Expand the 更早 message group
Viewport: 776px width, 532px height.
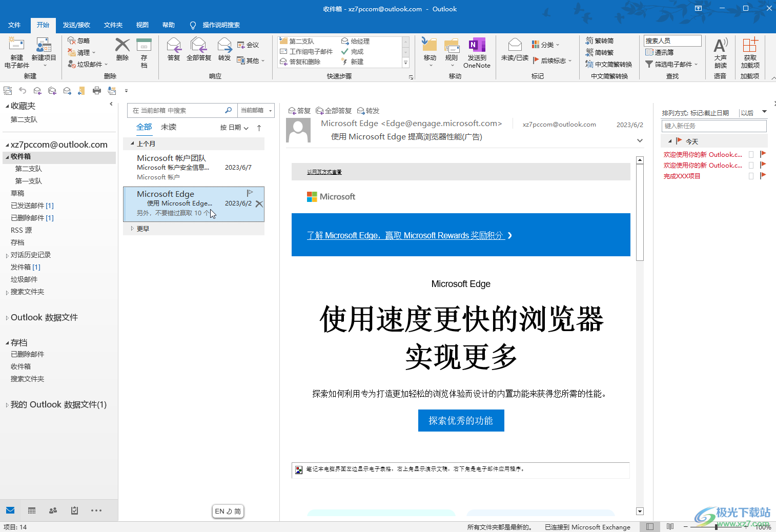click(x=132, y=229)
